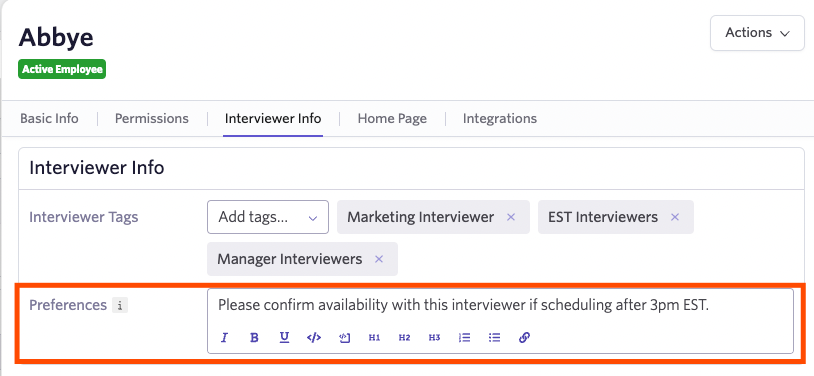Switch to the Basic Info tab

coord(49,118)
